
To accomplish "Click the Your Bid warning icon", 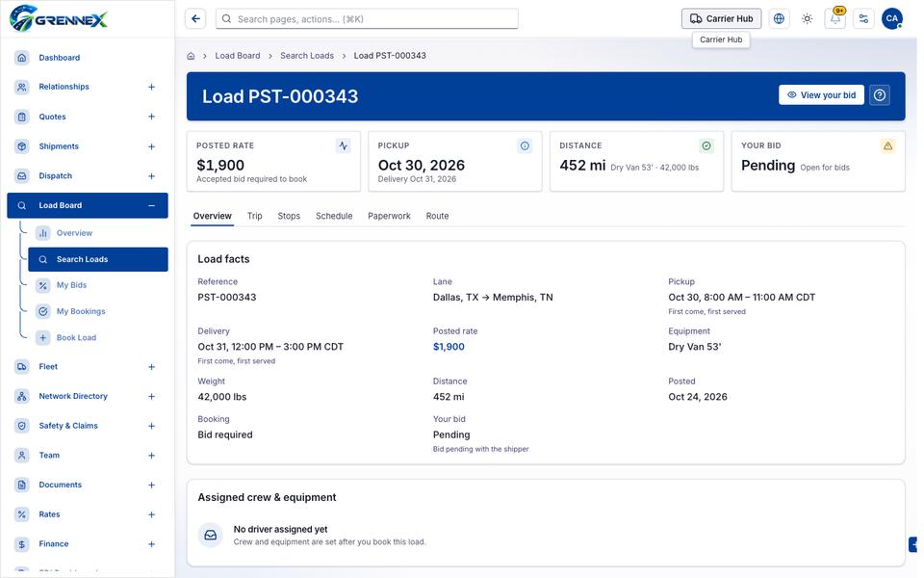I will pos(888,145).
